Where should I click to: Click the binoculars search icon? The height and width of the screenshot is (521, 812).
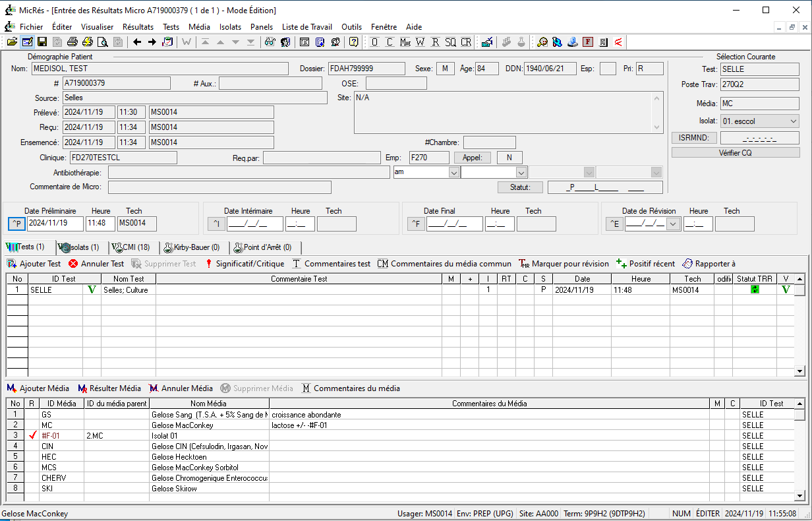click(270, 42)
